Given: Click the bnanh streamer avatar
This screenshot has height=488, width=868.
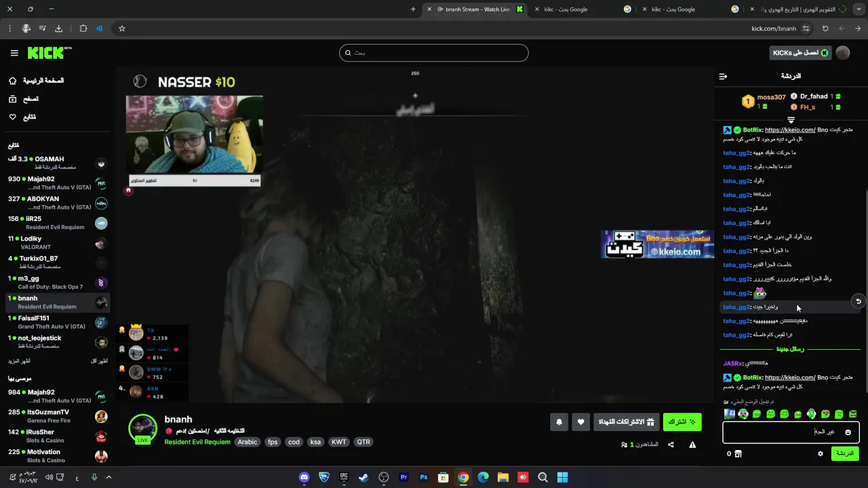Looking at the screenshot, I should (x=142, y=428).
